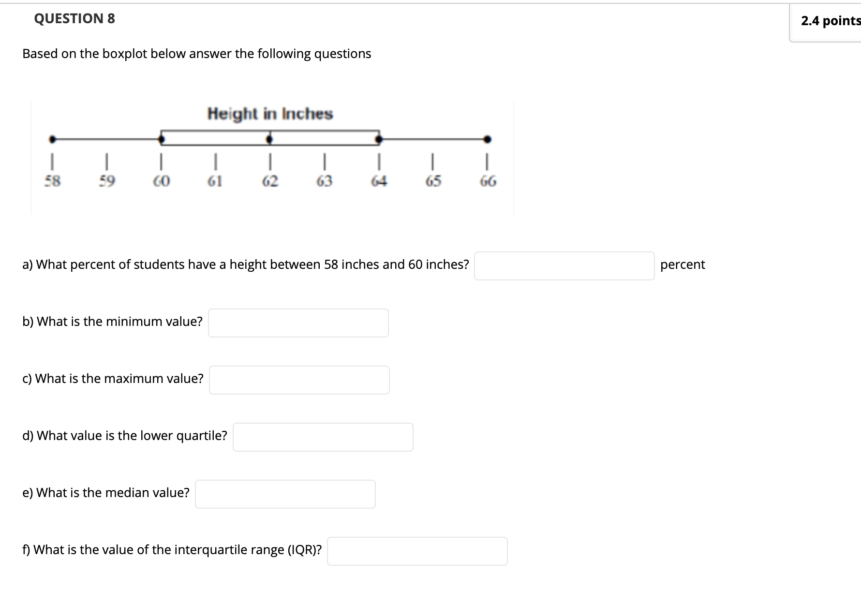Click the "Height in Inches" chart title

click(270, 114)
